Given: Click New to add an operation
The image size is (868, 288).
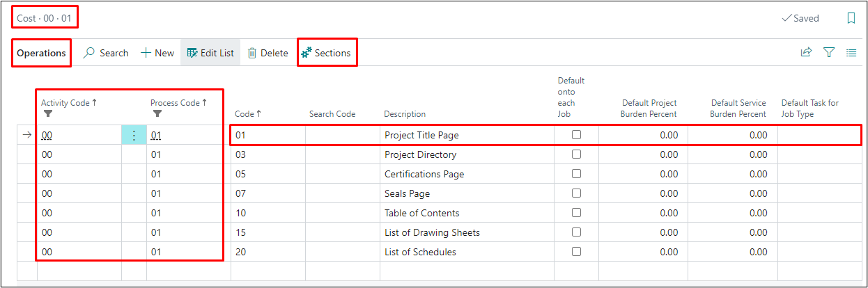Looking at the screenshot, I should point(157,53).
